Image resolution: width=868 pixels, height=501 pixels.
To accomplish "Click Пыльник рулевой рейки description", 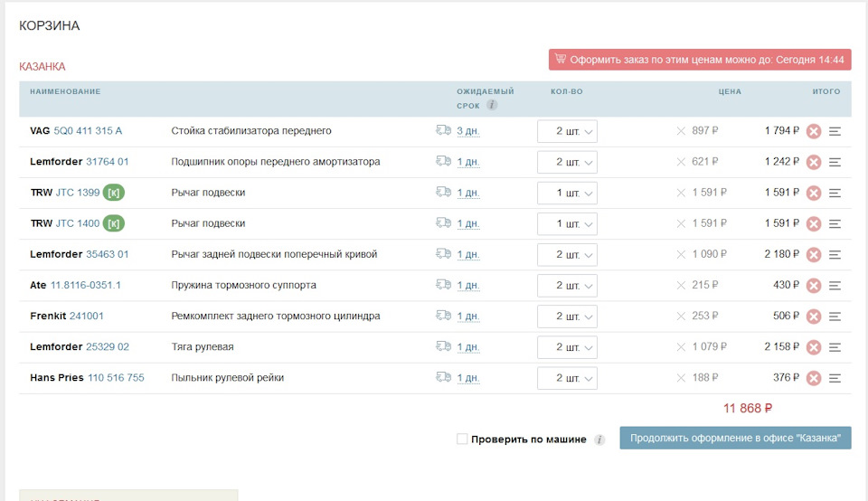I will (x=228, y=377).
